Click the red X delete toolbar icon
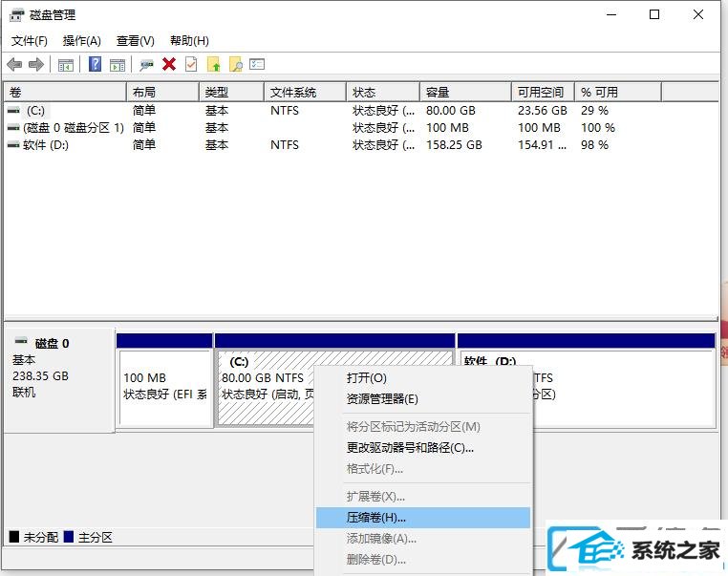728x576 pixels. [x=169, y=64]
